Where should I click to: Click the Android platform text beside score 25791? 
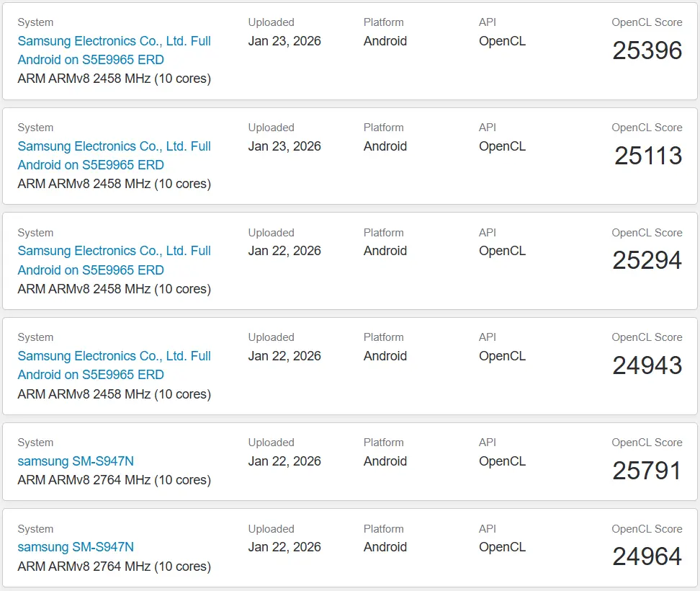pyautogui.click(x=385, y=461)
